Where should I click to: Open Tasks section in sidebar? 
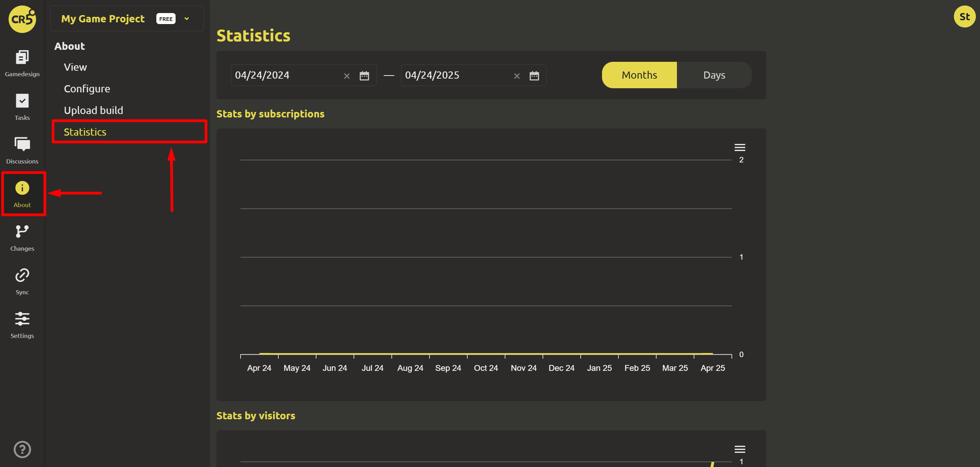click(22, 107)
